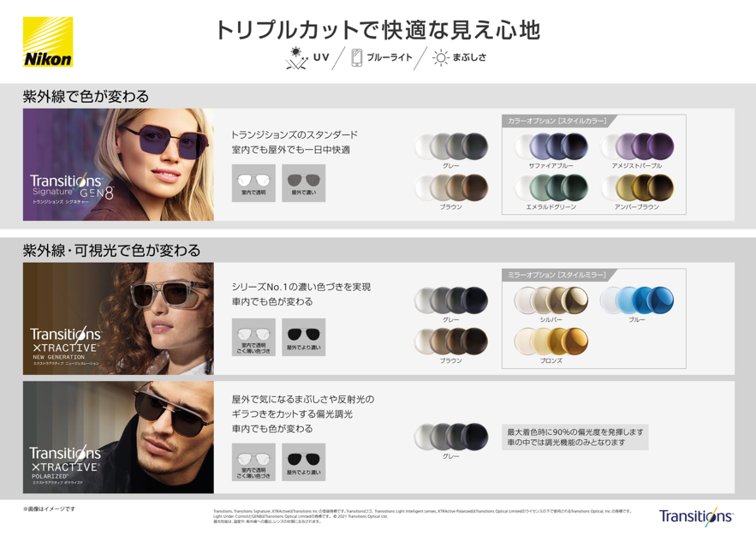Image resolution: width=756 pixels, height=535 pixels.
Task: Click the Nikon logo
Action: [x=48, y=41]
